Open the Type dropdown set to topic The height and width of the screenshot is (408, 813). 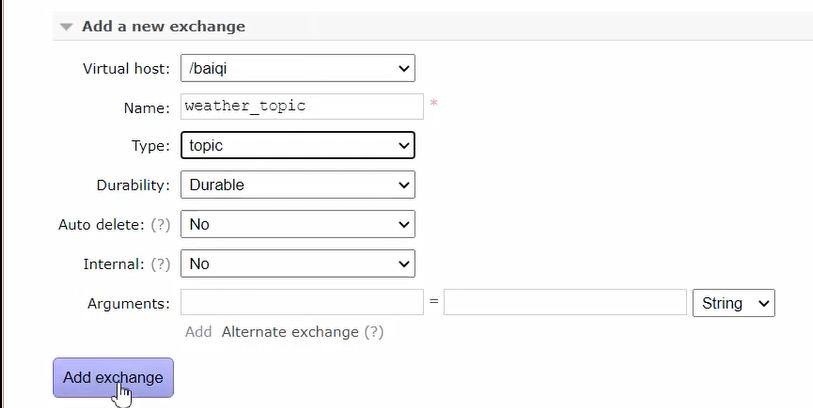(297, 145)
